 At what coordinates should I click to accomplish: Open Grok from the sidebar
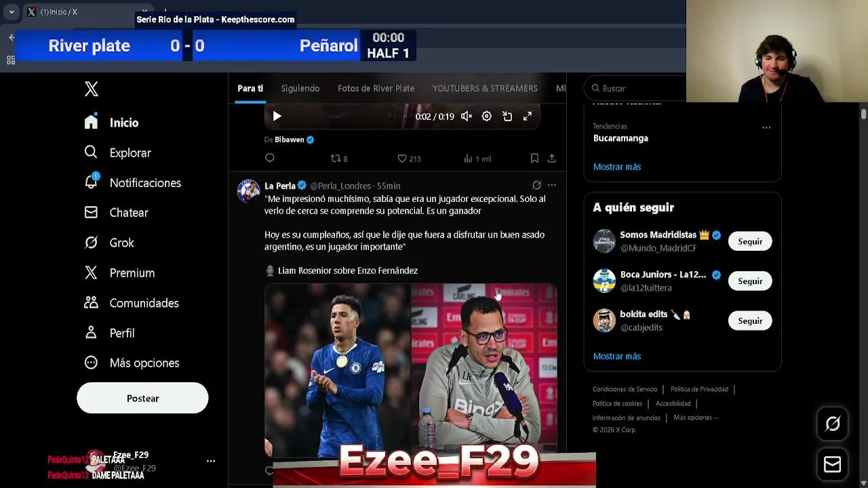coord(109,243)
